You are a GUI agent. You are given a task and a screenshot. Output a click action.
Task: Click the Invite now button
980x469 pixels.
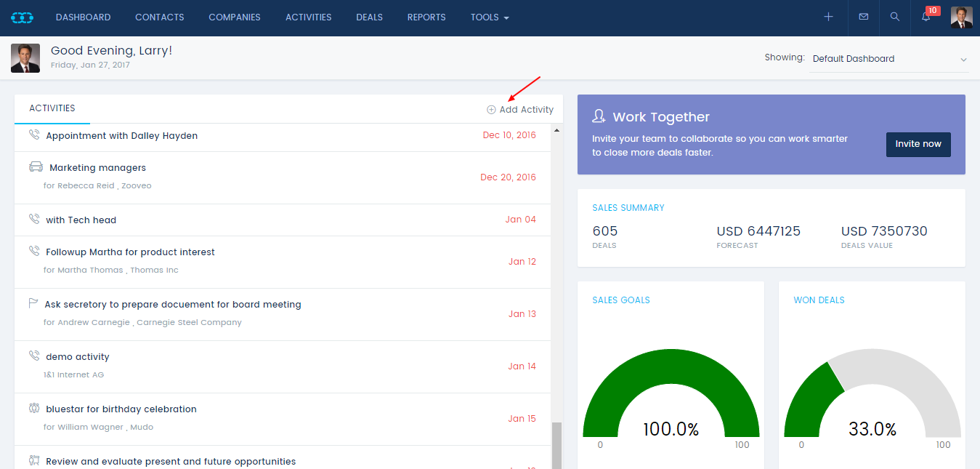(918, 144)
